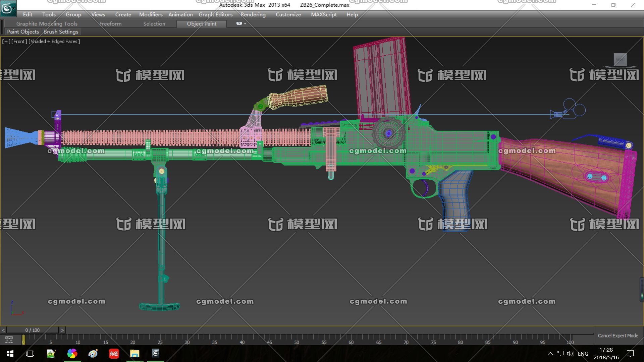Screen dimensions: 644x362
Task: Select the Selection tool icon
Action: tap(154, 23)
